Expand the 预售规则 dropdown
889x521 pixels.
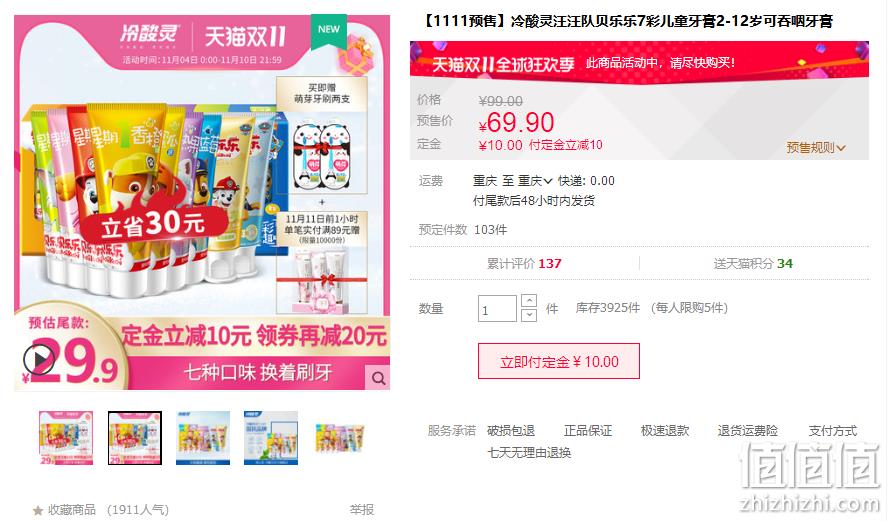click(816, 148)
